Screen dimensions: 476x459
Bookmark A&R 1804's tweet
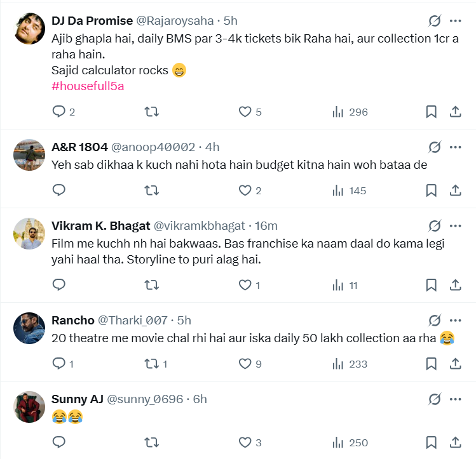431,190
